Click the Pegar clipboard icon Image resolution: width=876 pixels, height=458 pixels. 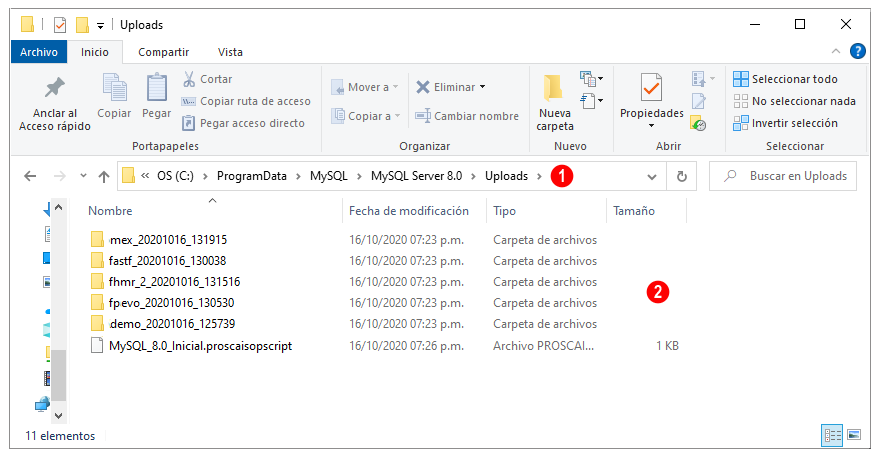(x=156, y=88)
